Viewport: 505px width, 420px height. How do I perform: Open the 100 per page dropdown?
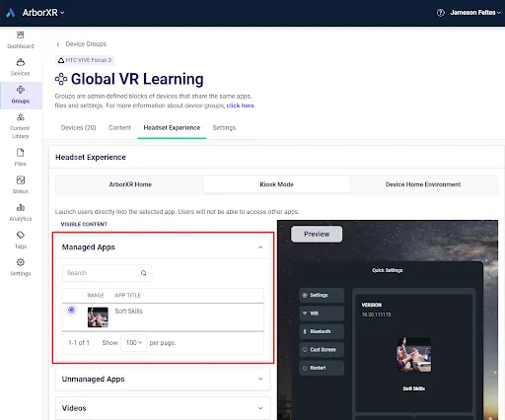134,343
